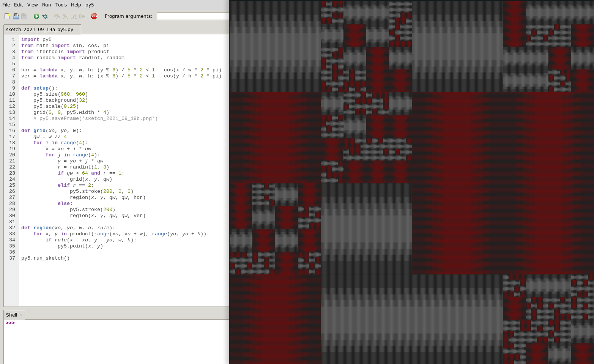This screenshot has width=594, height=364.
Task: Focus the Program arguments input field
Action: [193, 16]
